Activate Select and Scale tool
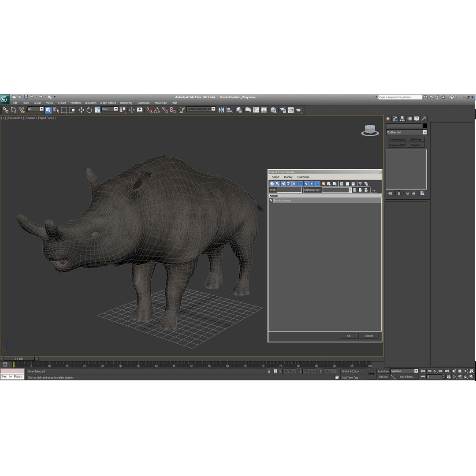This screenshot has height=476, width=476. [x=97, y=110]
